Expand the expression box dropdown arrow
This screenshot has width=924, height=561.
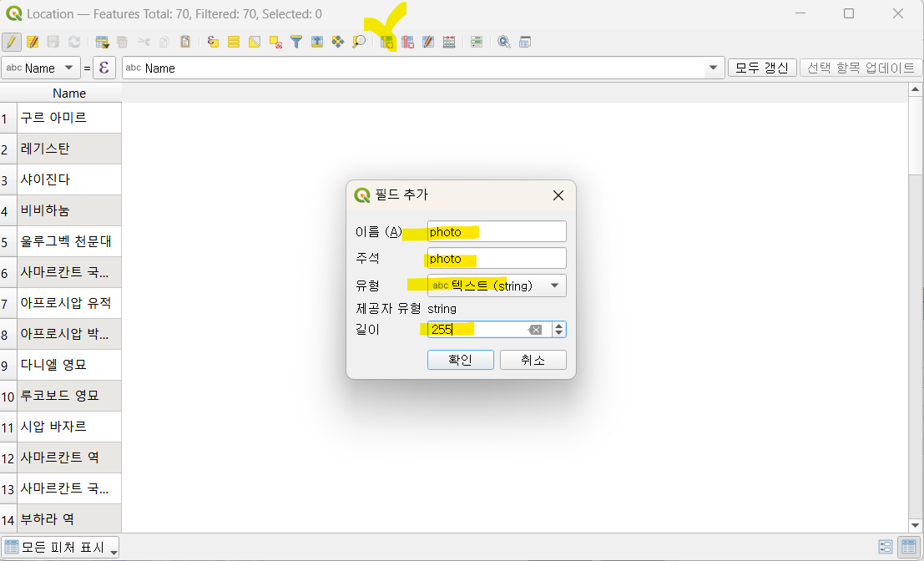point(713,68)
